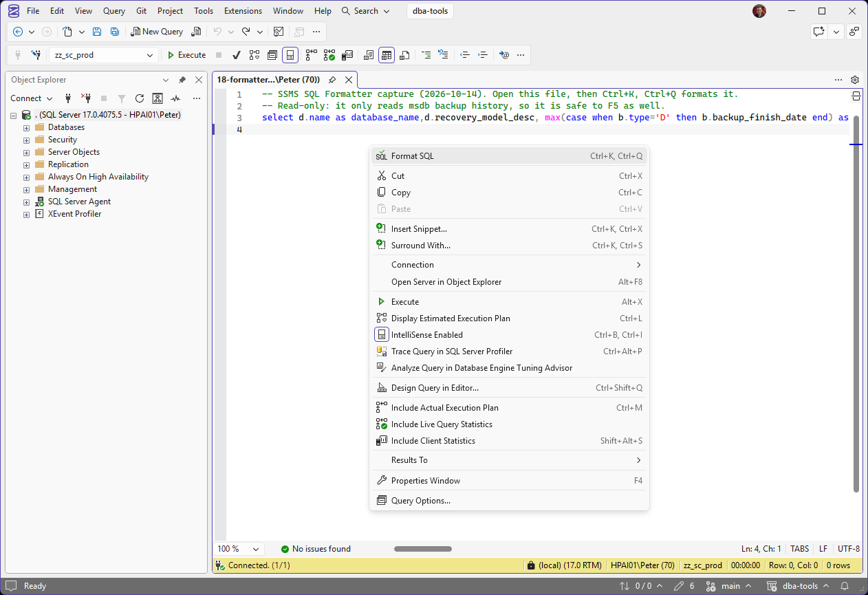Open the zz_sc_prod database dropdown
868x595 pixels.
pyautogui.click(x=150, y=55)
